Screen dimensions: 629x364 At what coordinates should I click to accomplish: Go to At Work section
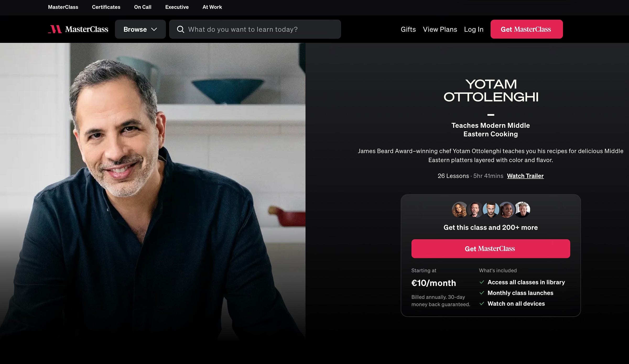(x=212, y=7)
